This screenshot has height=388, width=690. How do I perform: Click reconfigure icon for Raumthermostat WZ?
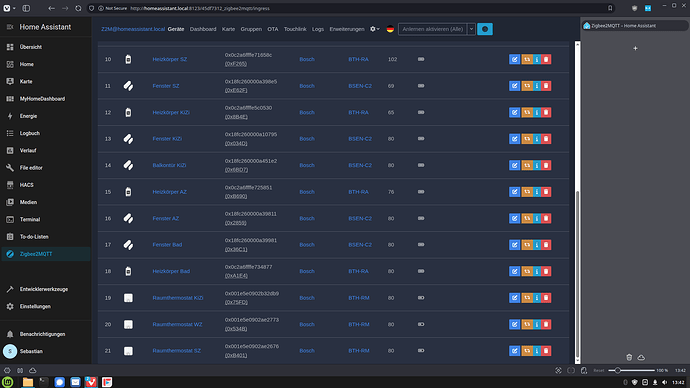click(x=527, y=324)
